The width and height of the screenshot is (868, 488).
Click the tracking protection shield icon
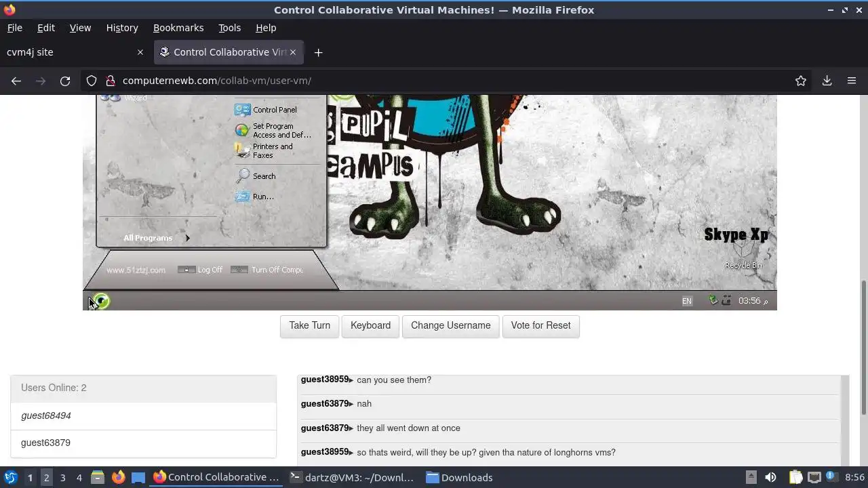click(92, 81)
